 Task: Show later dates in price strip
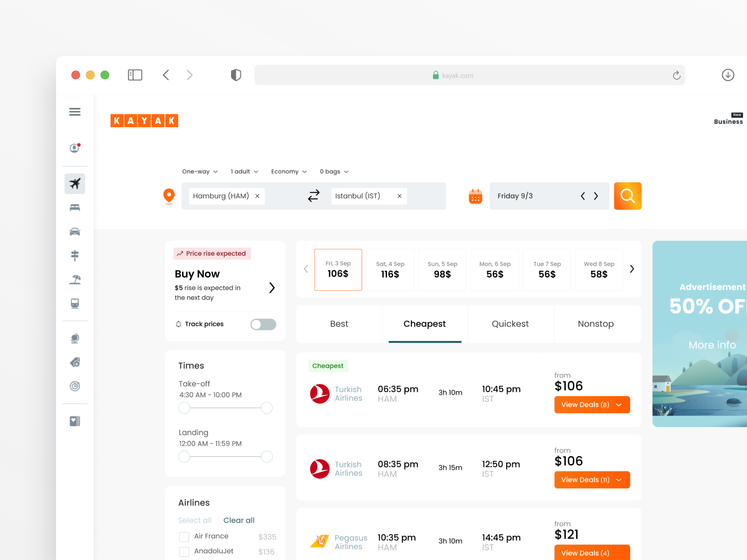632,269
